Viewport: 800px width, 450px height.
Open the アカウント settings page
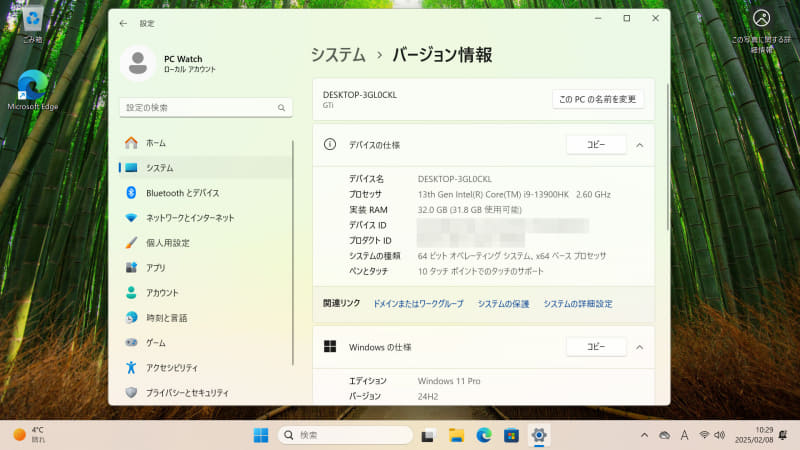205,293
